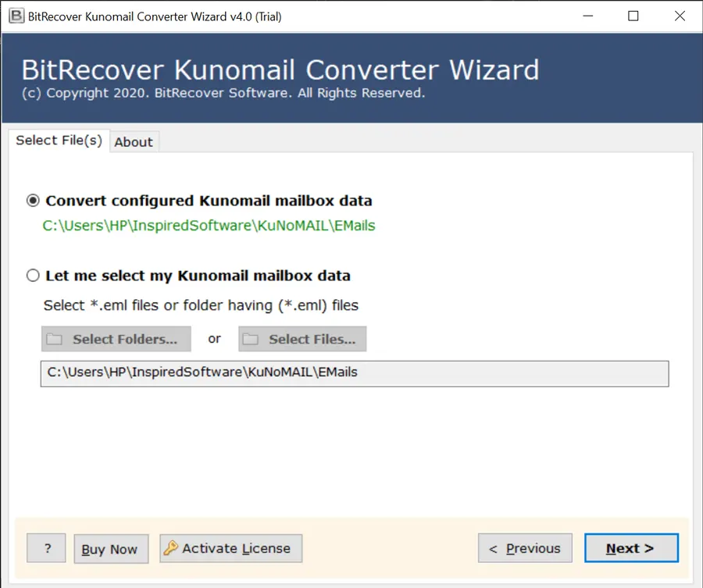Maximize the converter wizard window
Image resolution: width=703 pixels, height=588 pixels.
coord(633,16)
